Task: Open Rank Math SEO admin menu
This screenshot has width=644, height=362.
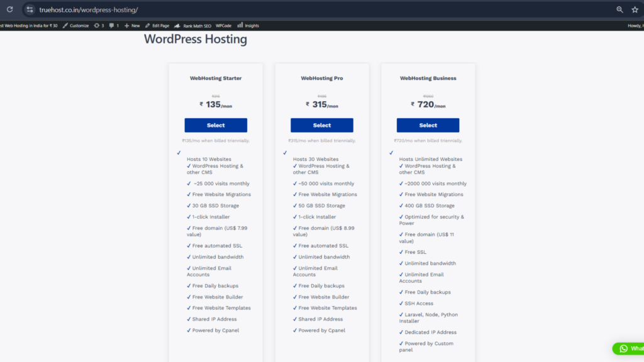Action: 192,25
